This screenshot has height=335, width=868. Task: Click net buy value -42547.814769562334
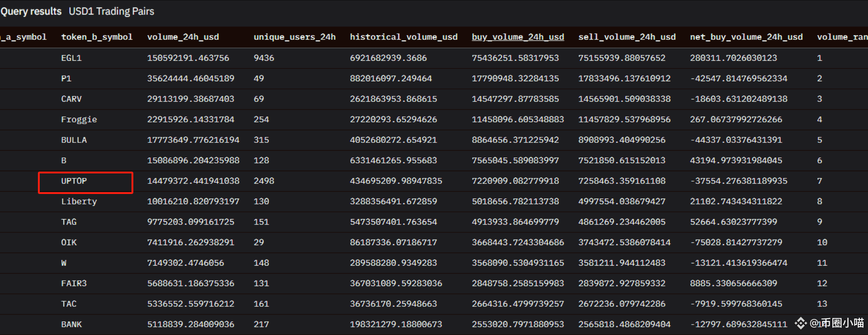pyautogui.click(x=739, y=79)
